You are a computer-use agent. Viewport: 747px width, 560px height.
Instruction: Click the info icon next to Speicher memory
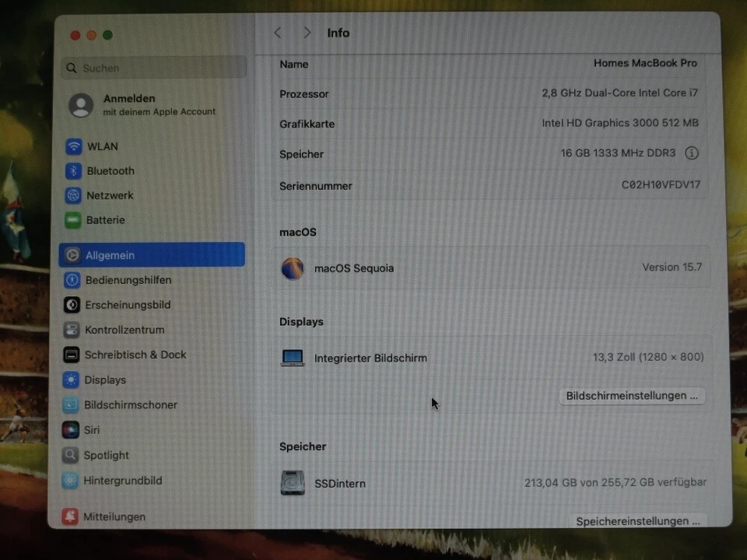pos(692,153)
